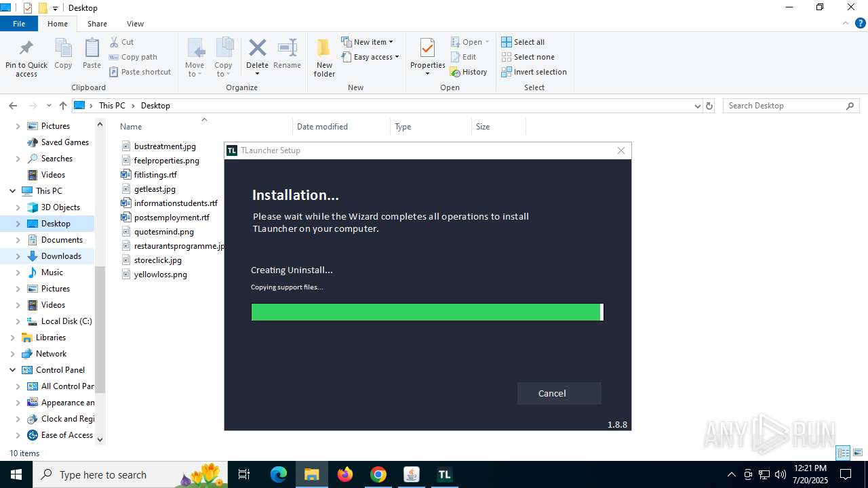Open Firefox from the taskbar
The image size is (868, 488).
[345, 474]
